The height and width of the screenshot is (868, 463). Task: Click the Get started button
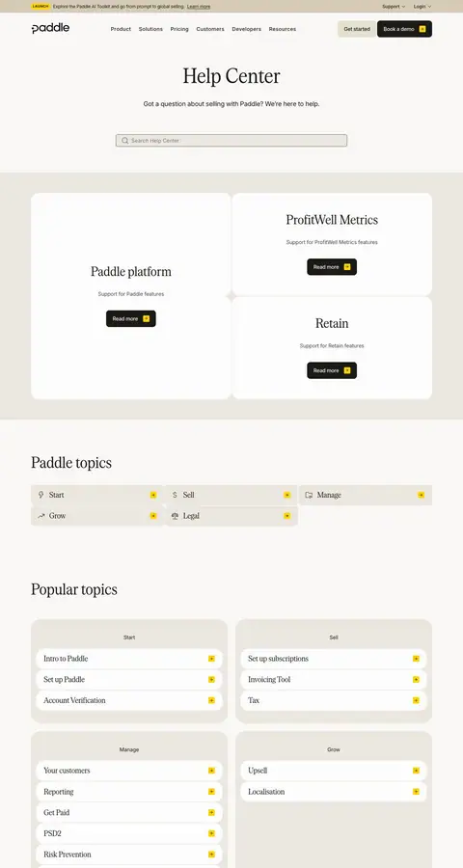(357, 29)
